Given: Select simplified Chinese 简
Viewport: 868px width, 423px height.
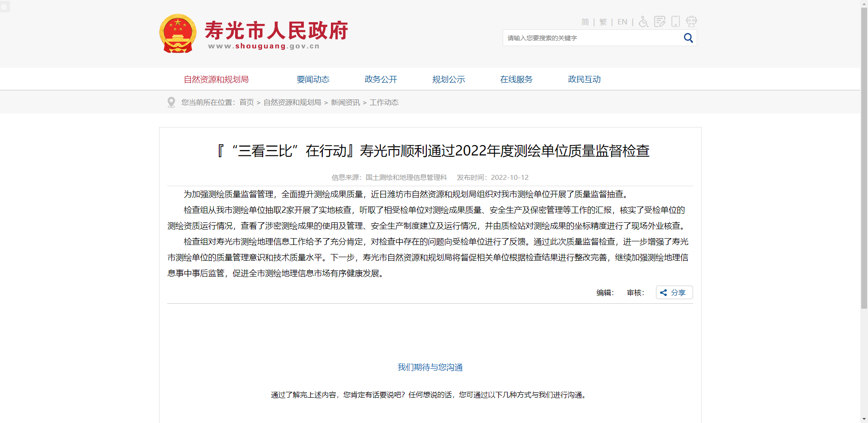Looking at the screenshot, I should (x=585, y=21).
